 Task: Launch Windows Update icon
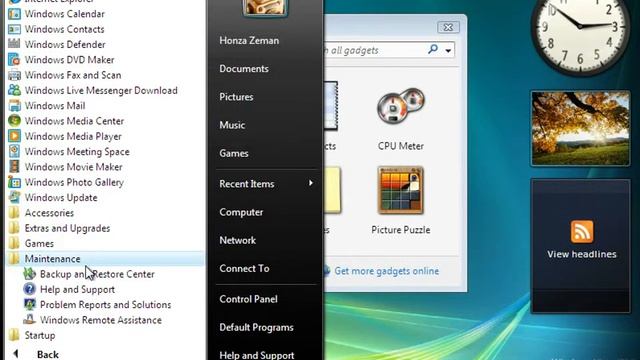14,198
